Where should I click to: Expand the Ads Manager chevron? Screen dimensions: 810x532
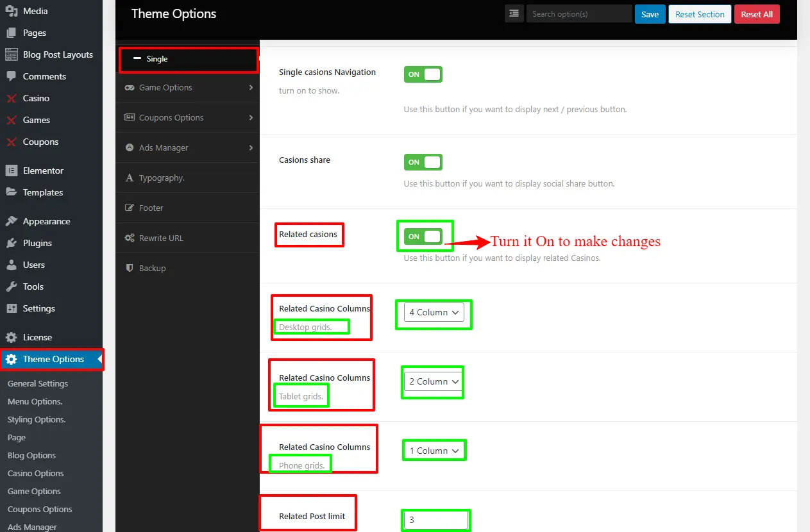[x=251, y=147]
